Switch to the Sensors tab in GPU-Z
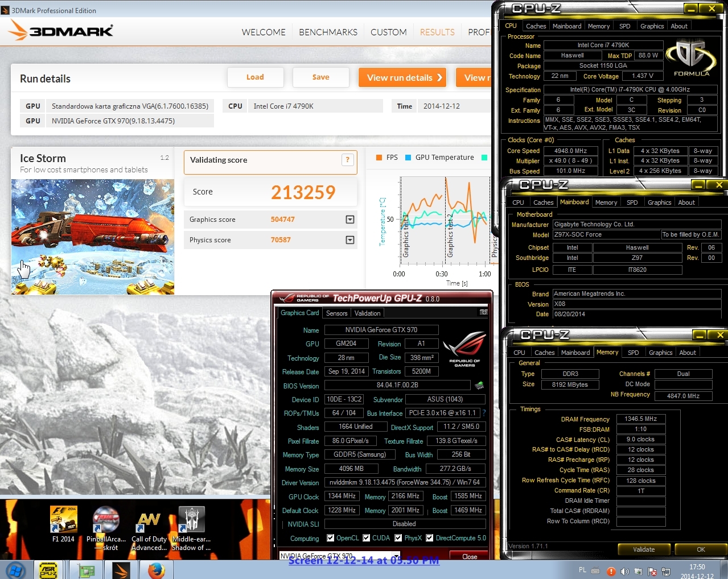Image resolution: width=728 pixels, height=579 pixels. click(x=336, y=313)
